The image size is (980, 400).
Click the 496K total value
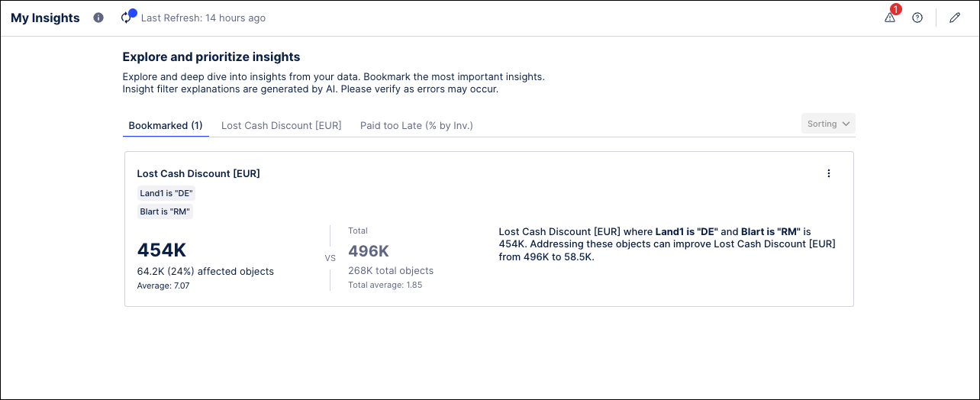pos(369,251)
